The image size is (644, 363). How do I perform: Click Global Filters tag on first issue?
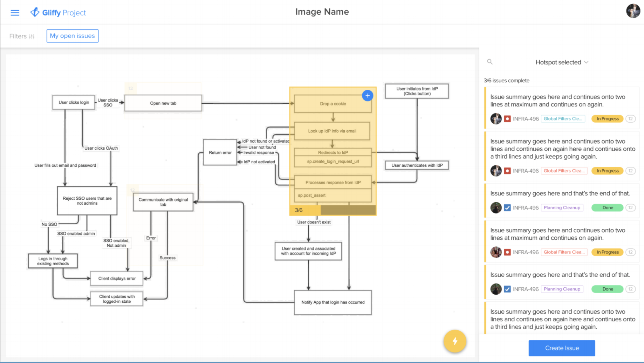tap(563, 119)
